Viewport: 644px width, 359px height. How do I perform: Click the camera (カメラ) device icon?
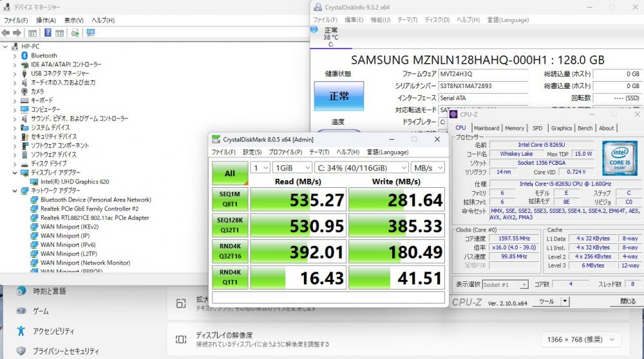[x=24, y=91]
